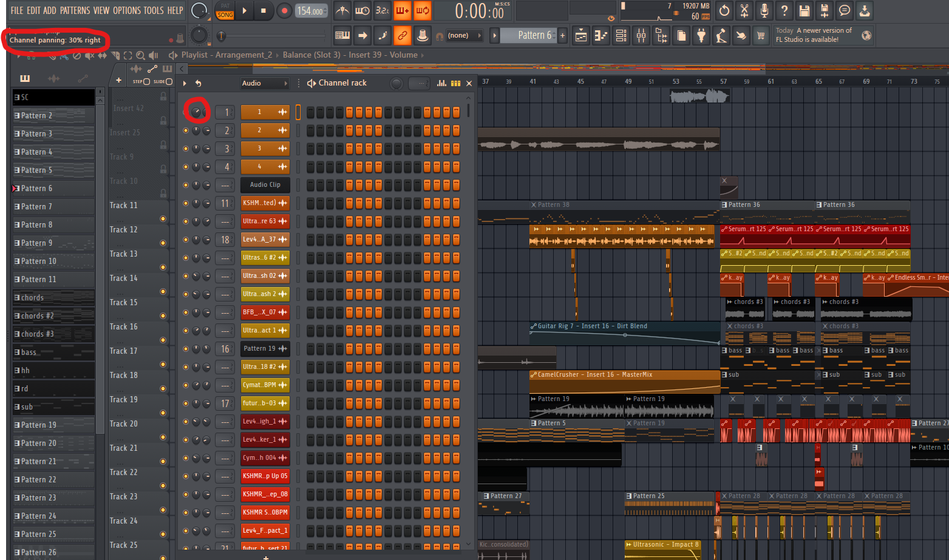
Task: Open mixer track selector for channel 11
Action: (x=225, y=203)
